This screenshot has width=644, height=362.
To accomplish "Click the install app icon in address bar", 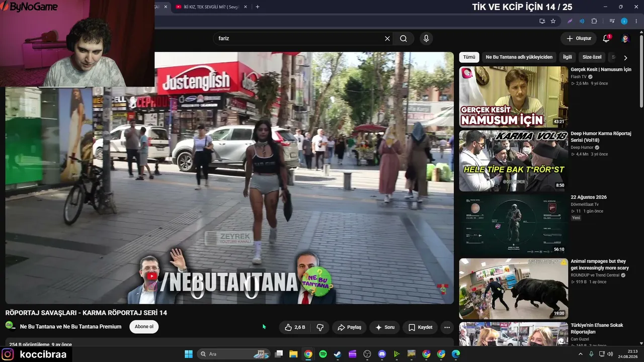I will (x=542, y=21).
